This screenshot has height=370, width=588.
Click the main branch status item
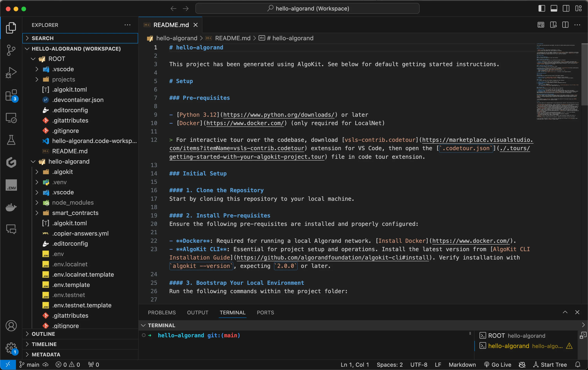pos(29,364)
